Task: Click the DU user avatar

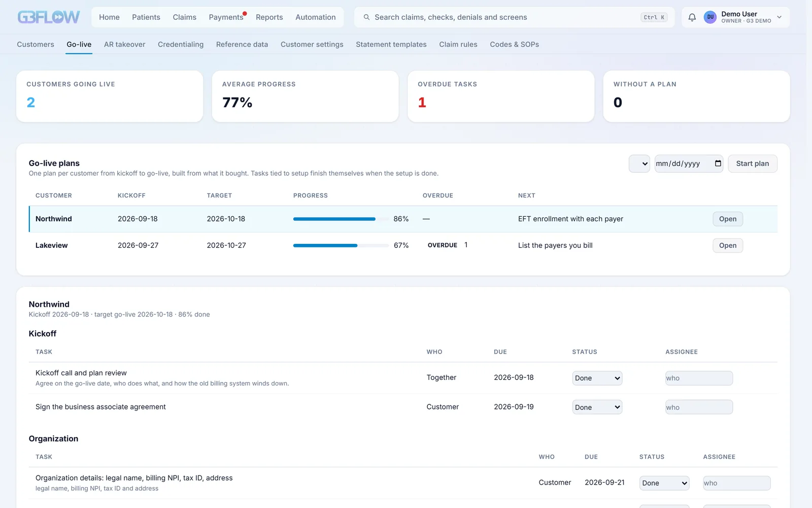Action: tap(710, 17)
